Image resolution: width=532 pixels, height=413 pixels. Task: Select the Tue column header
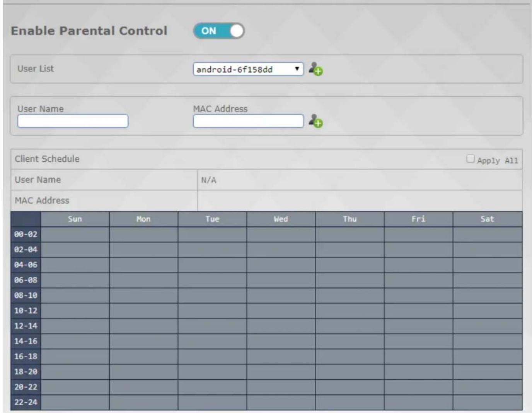212,219
